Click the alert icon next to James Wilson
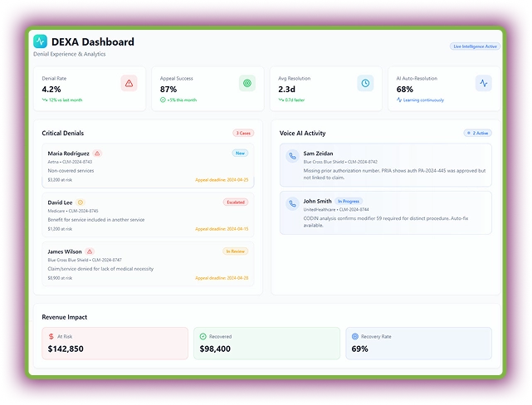532x405 pixels. click(x=90, y=251)
